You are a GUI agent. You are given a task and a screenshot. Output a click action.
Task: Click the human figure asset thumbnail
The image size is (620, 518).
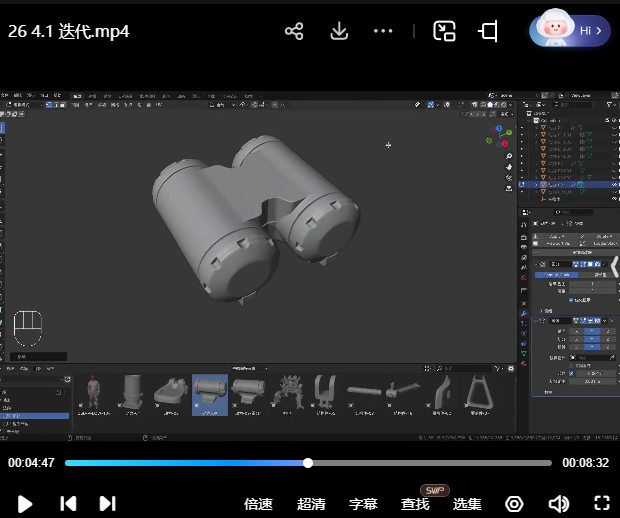(94, 392)
